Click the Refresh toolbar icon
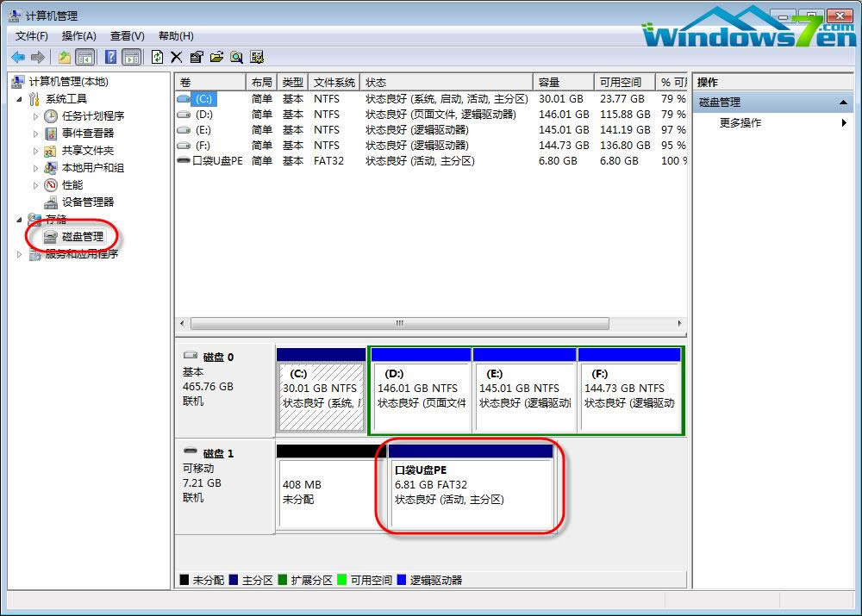The width and height of the screenshot is (862, 616). 157,57
